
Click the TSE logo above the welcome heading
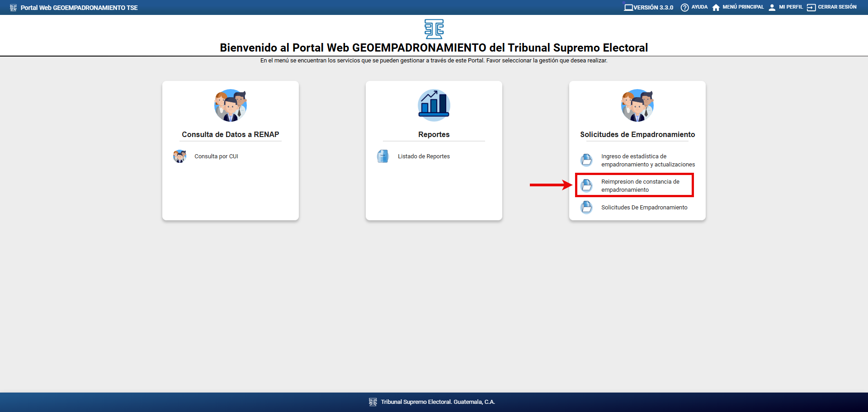pyautogui.click(x=434, y=29)
